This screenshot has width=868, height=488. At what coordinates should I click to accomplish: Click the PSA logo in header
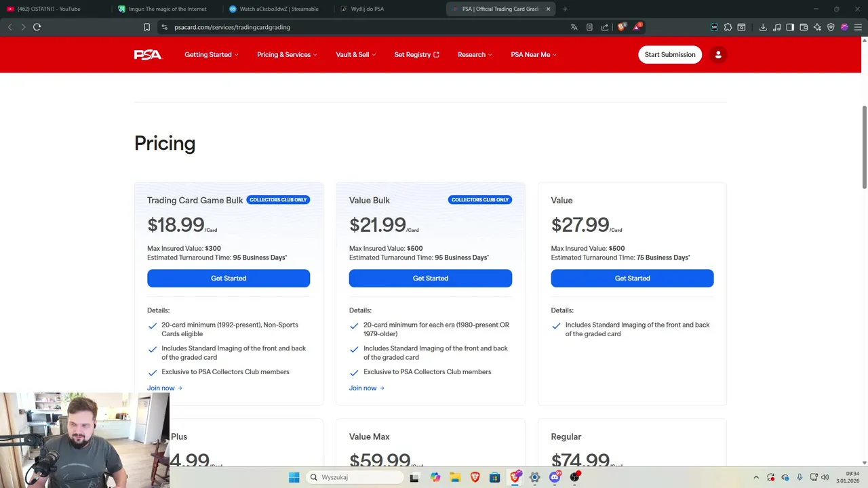(148, 55)
